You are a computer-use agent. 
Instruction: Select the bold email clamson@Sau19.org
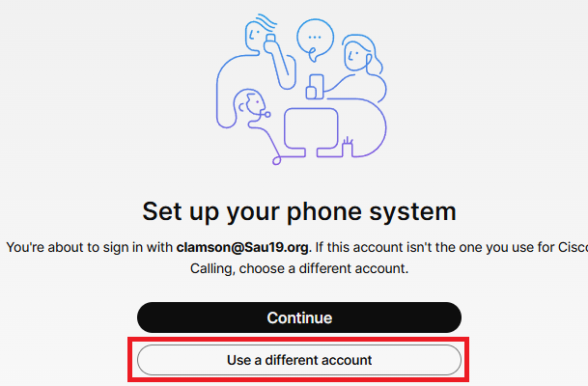tap(243, 247)
